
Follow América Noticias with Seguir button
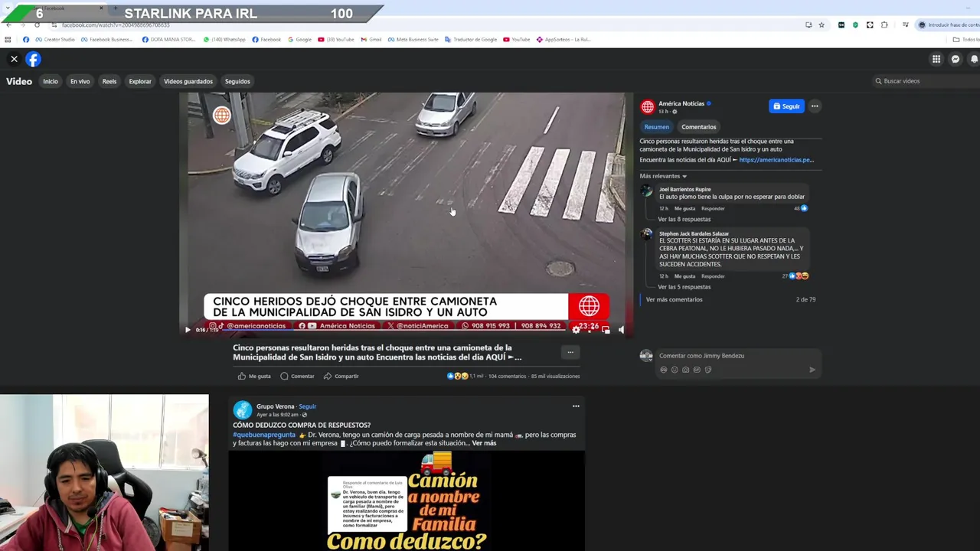pyautogui.click(x=786, y=106)
